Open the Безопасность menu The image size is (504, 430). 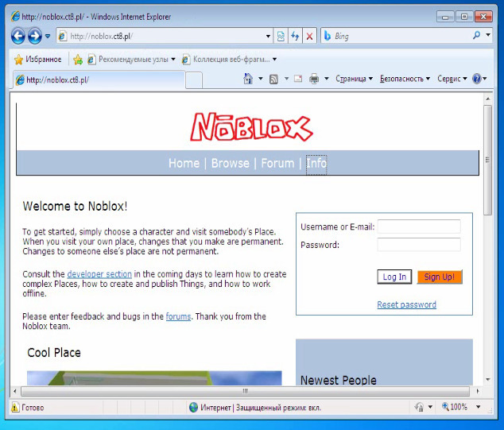(405, 79)
